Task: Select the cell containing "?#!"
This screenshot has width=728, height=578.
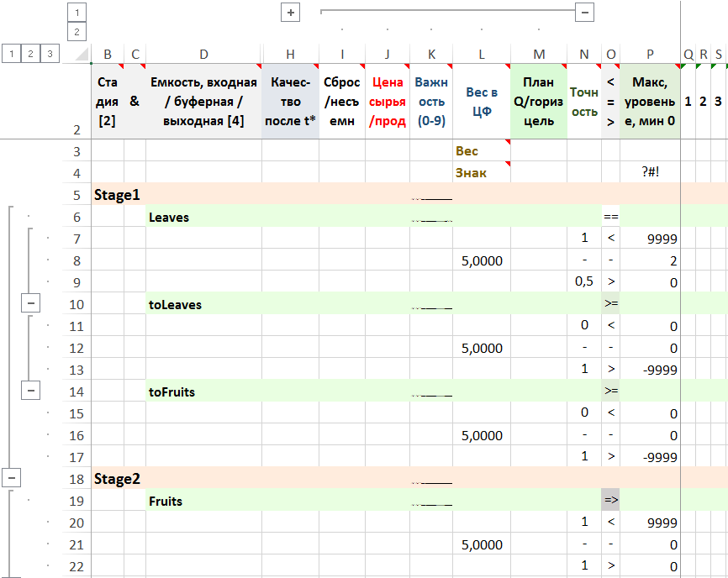Action: coord(650,173)
